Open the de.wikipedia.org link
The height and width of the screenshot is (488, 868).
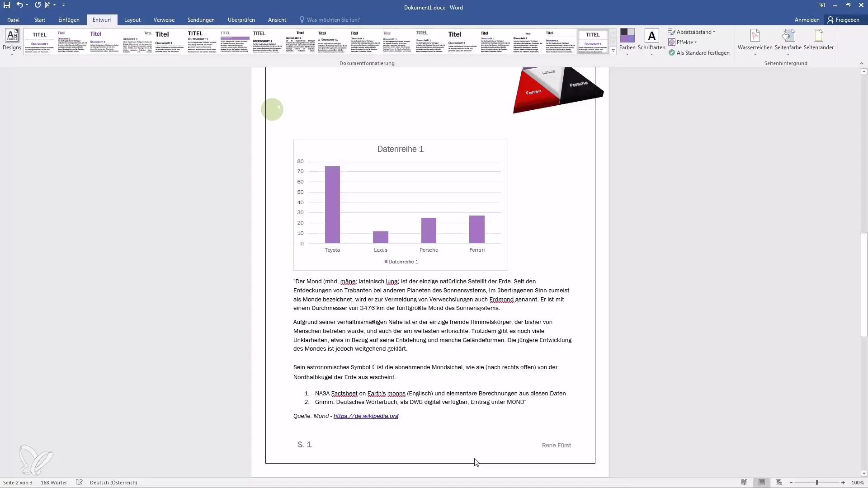[x=366, y=416]
